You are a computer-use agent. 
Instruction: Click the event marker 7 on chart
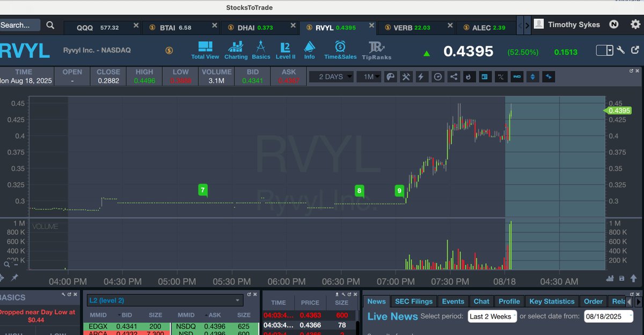click(202, 190)
